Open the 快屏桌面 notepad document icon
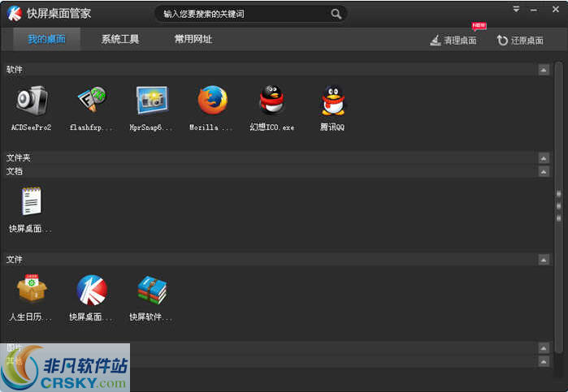 pyautogui.click(x=31, y=201)
